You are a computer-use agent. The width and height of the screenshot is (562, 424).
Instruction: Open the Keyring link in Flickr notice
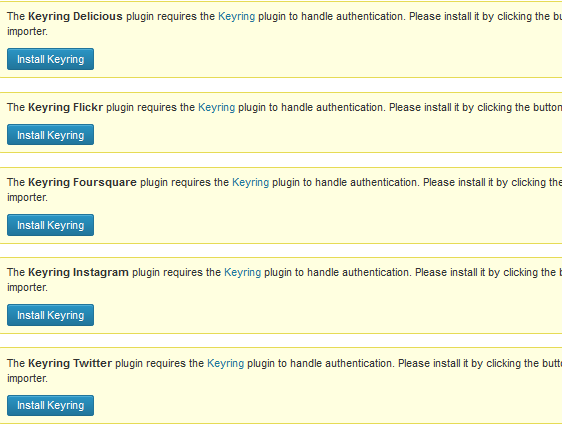point(216,108)
